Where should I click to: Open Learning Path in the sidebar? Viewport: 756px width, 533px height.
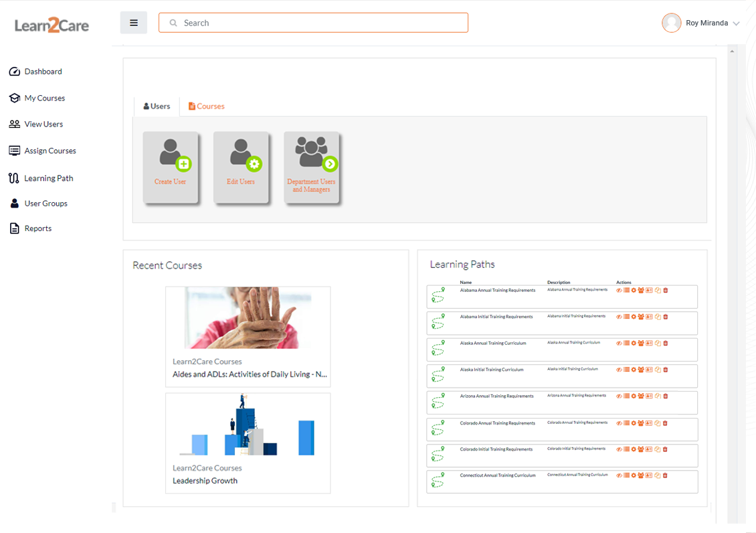coord(48,178)
